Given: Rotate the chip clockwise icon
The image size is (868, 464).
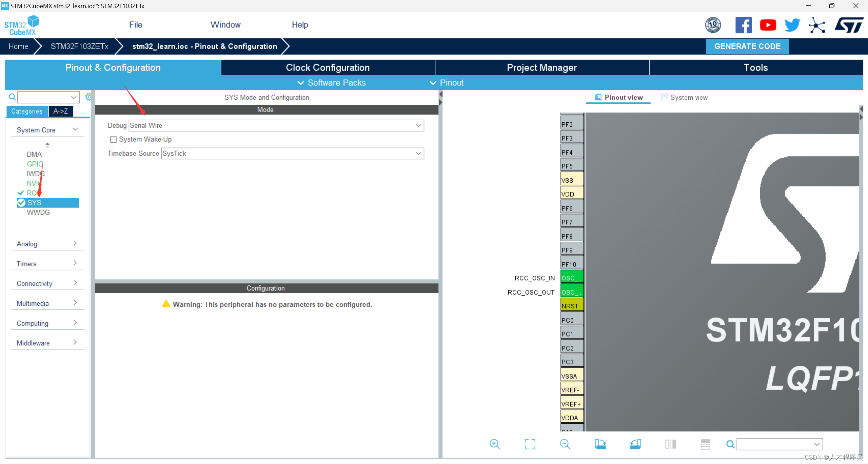Looking at the screenshot, I should (600, 444).
